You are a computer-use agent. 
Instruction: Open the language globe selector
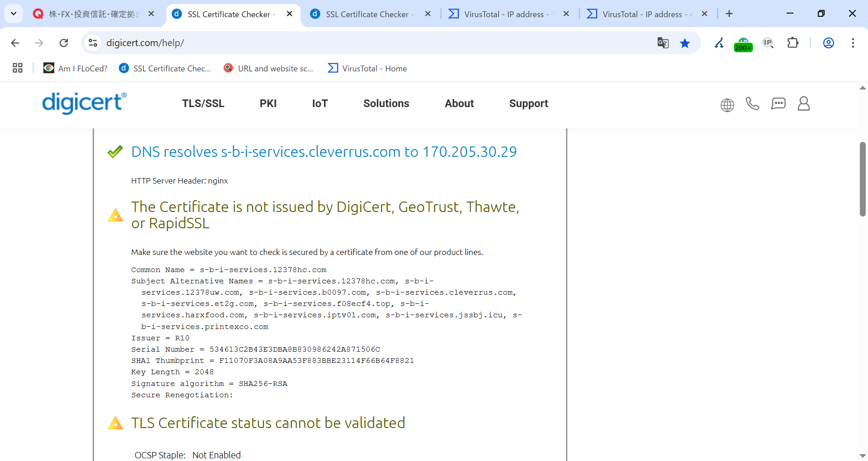tap(727, 105)
